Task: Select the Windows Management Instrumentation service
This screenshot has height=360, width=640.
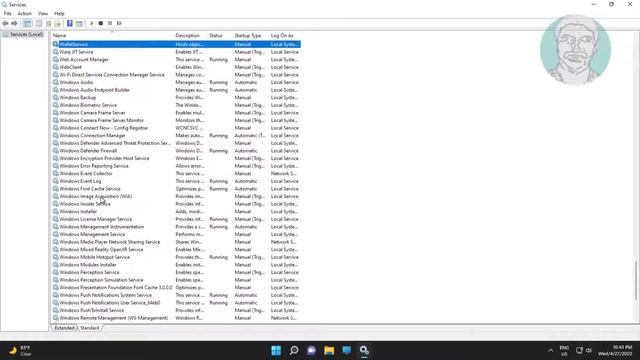Action: [x=176, y=227]
